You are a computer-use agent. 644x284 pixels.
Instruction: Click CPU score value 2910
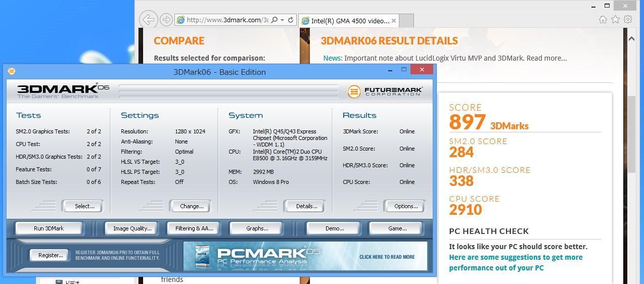tap(466, 209)
